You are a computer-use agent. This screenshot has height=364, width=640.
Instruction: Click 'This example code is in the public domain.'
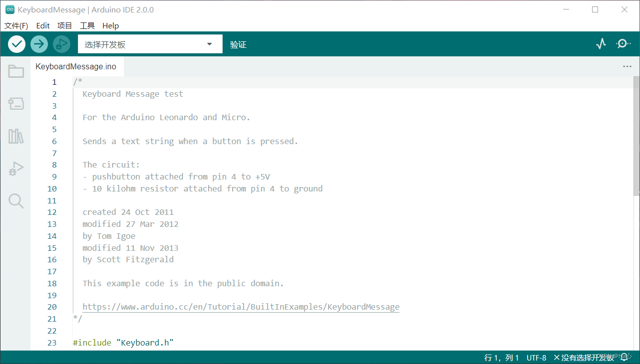coord(183,284)
